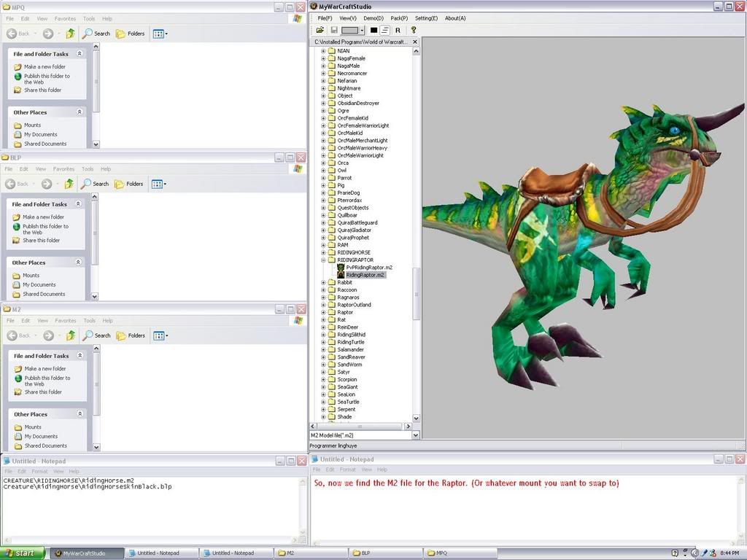Screen dimensions: 747x560
Task: Collapse Other Places in M2 window
Action: pyautogui.click(x=80, y=414)
